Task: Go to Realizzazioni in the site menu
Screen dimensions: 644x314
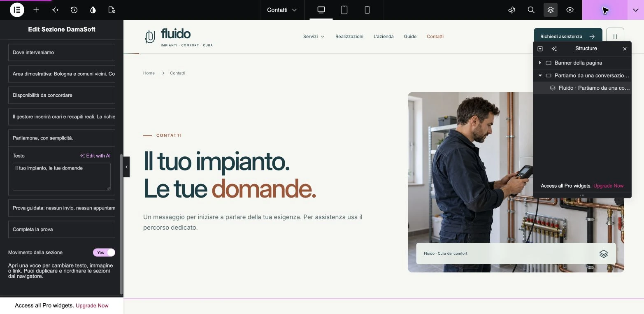Action: (x=349, y=37)
